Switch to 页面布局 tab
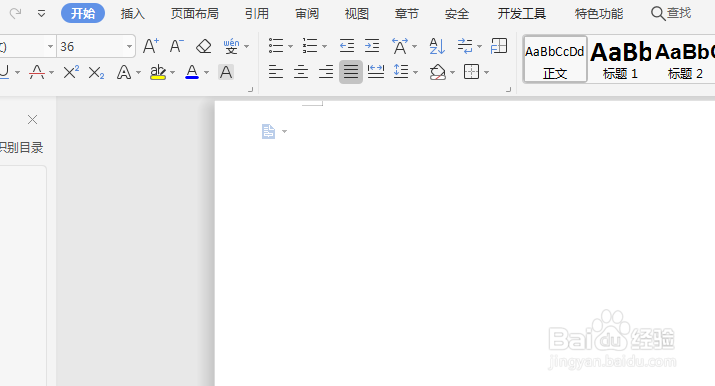Image resolution: width=715 pixels, height=386 pixels. pyautogui.click(x=195, y=14)
